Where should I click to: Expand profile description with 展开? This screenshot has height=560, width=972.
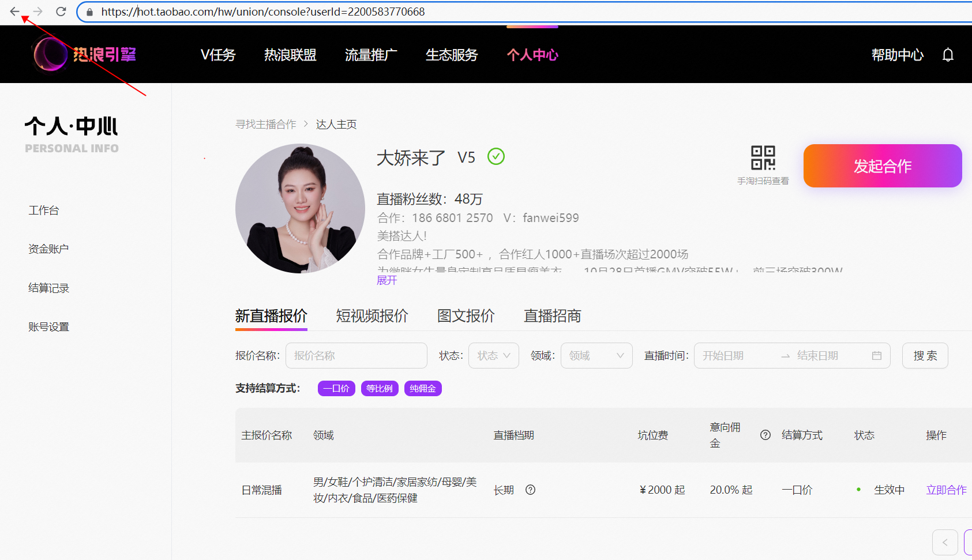pos(387,280)
